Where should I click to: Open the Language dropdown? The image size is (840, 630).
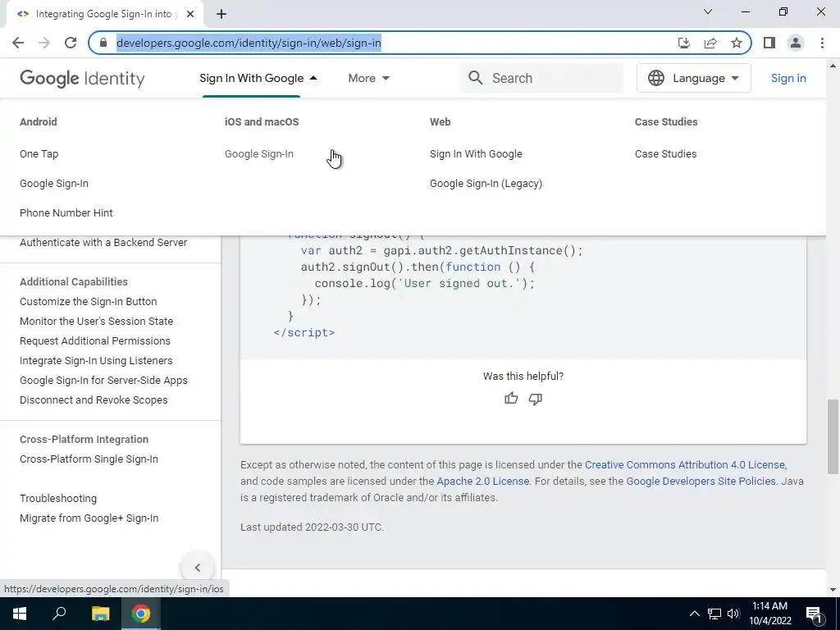pyautogui.click(x=694, y=78)
